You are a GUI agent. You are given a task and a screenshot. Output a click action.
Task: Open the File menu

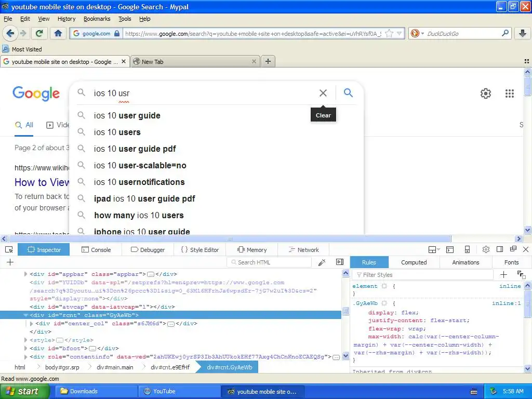(x=8, y=19)
